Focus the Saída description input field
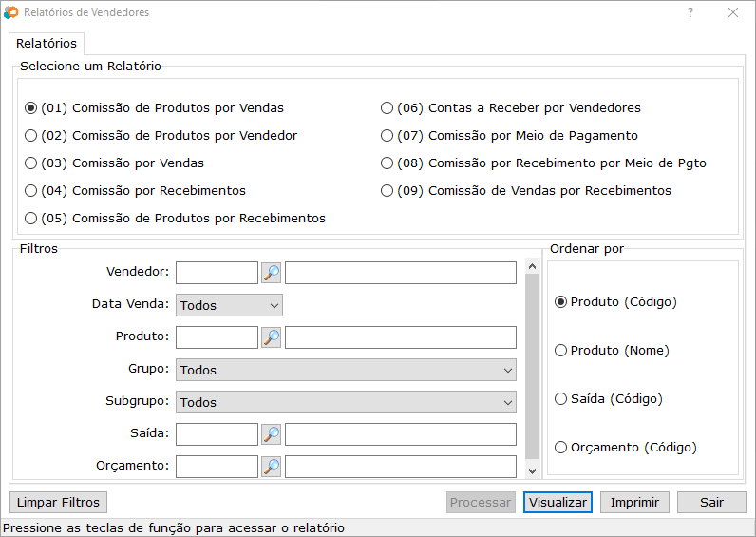This screenshot has height=537, width=756. click(x=401, y=434)
